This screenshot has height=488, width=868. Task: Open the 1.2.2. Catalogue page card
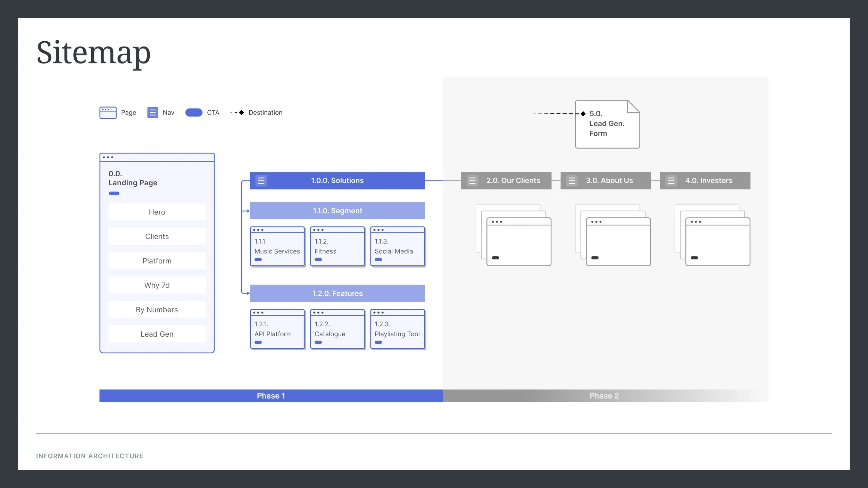tap(337, 329)
